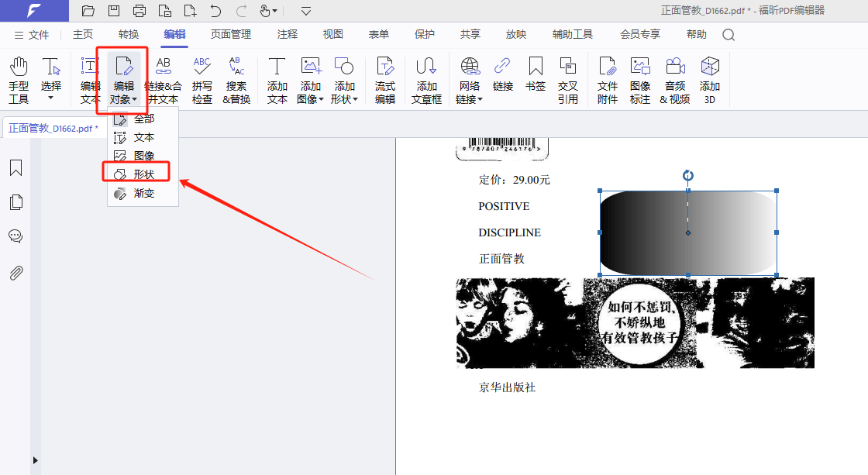Choose Gradient (渐变) from the dropdown menu
The height and width of the screenshot is (475, 868).
pyautogui.click(x=143, y=193)
